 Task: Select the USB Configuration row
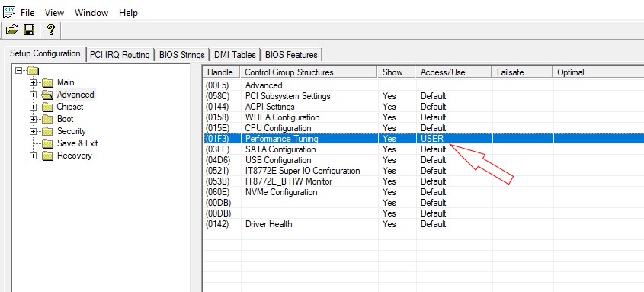424,160
